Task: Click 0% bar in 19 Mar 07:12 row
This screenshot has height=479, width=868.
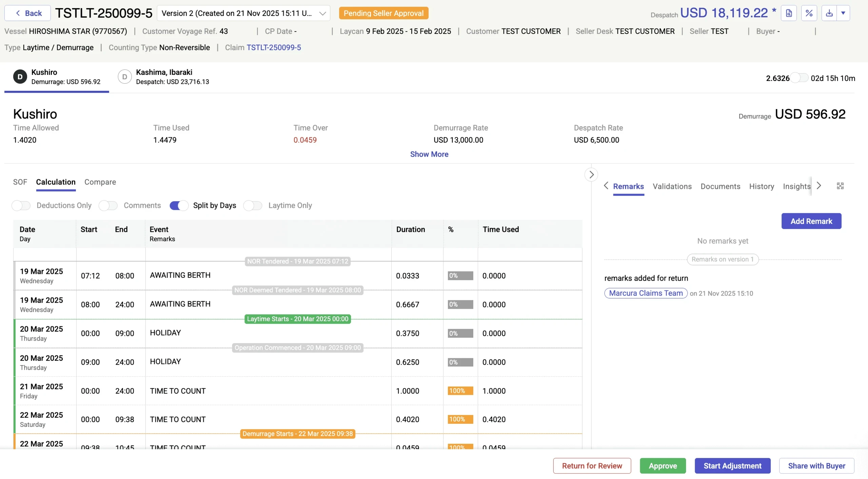Action: [x=460, y=276]
